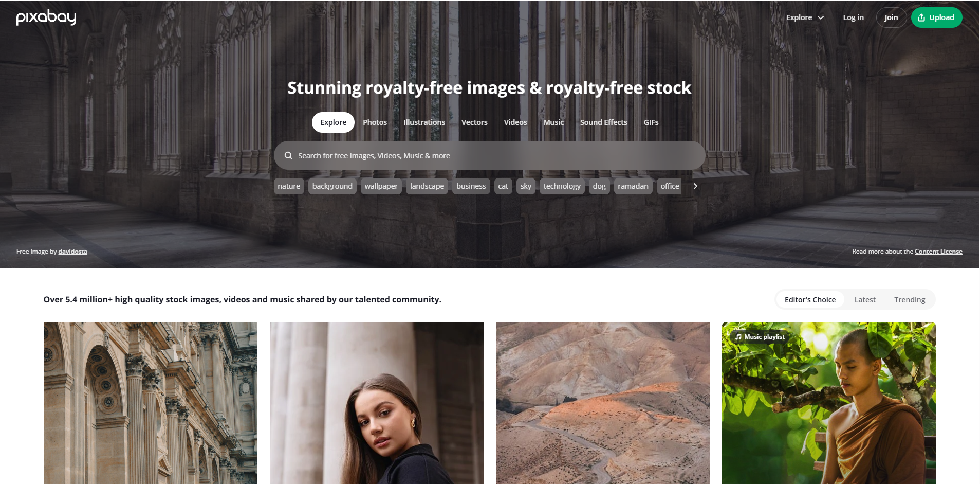Viewport: 980px width, 484px height.
Task: Click the upload arrow icon
Action: point(921,17)
